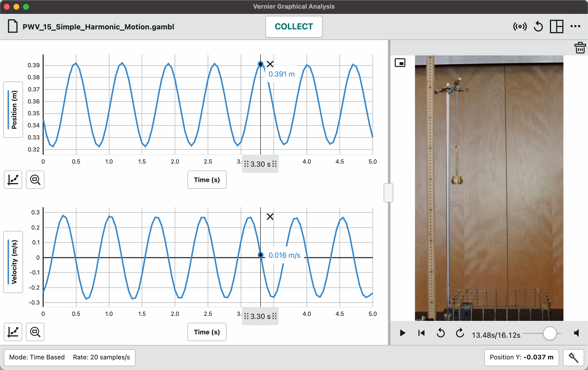This screenshot has width=588, height=370.
Task: Open Velocity (m/s) y-axis options
Action: tap(13, 262)
